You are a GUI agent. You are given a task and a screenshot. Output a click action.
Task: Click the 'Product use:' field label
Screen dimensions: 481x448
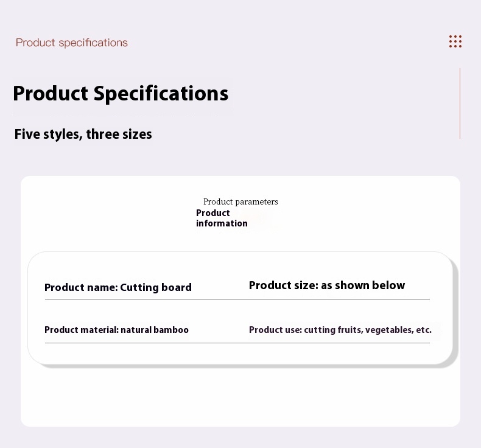275,330
